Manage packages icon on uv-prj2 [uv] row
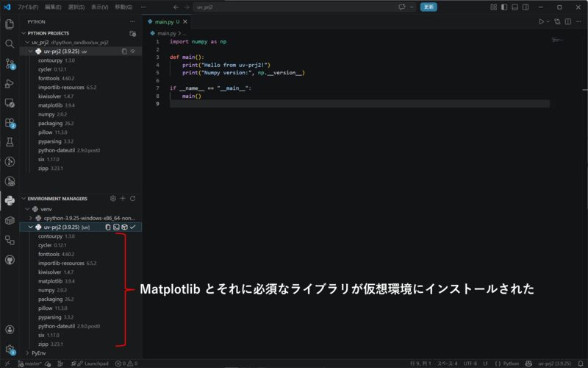Screen dimensions: 588x368 click(124, 227)
